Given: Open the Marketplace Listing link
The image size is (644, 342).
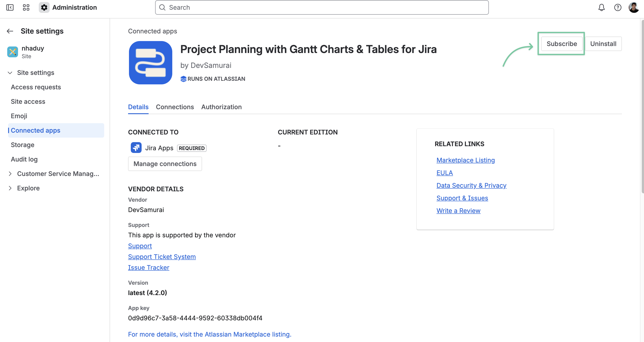Looking at the screenshot, I should 465,160.
